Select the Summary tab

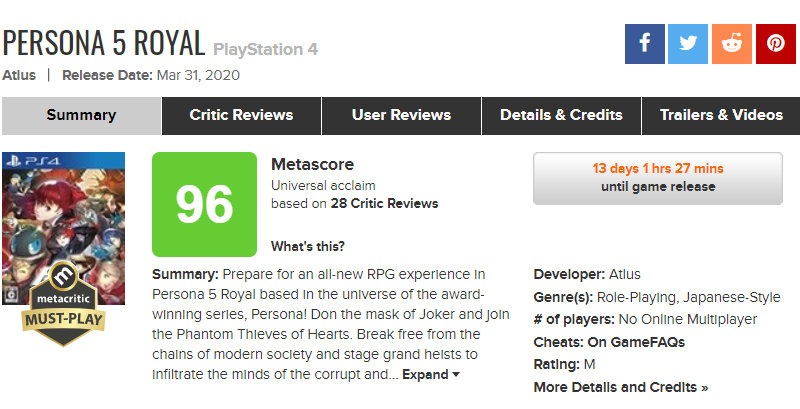pyautogui.click(x=81, y=115)
